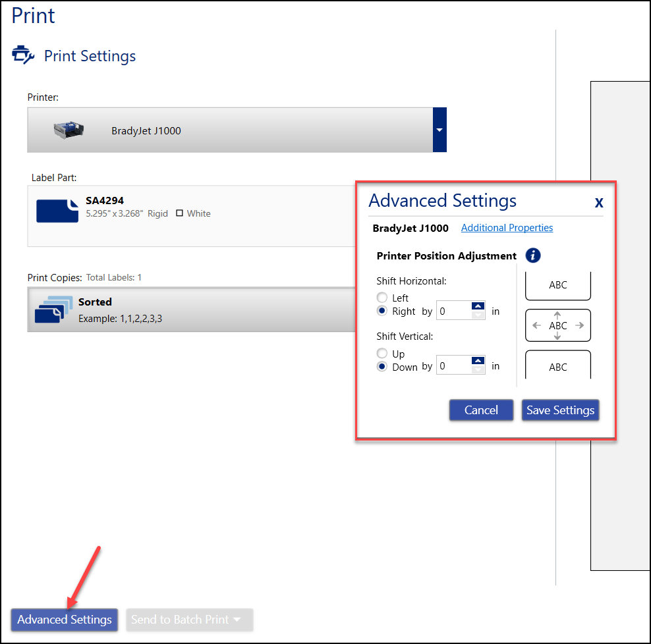Click the Shift Horizontal value input field
The image size is (651, 644).
tap(454, 311)
